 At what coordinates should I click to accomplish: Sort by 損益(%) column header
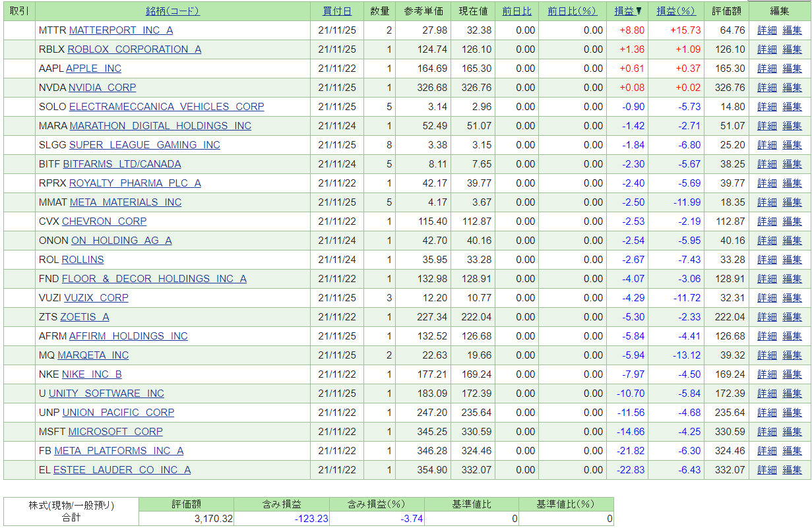click(x=676, y=11)
